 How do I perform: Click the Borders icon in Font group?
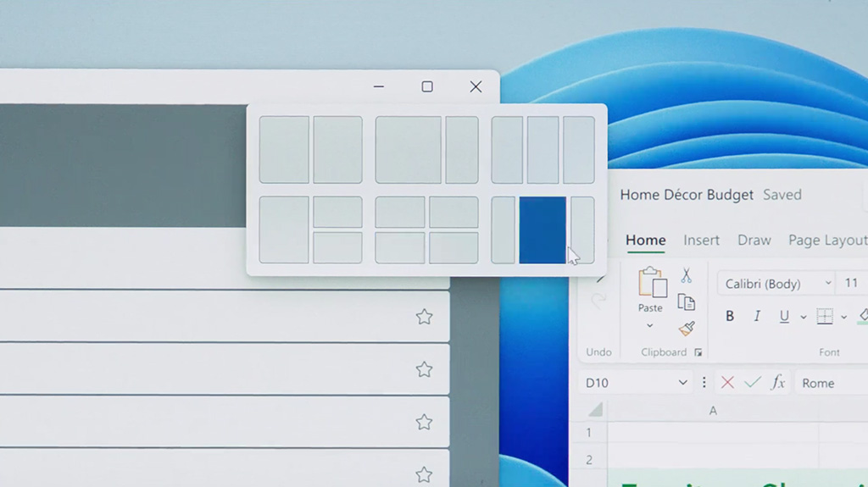(825, 316)
